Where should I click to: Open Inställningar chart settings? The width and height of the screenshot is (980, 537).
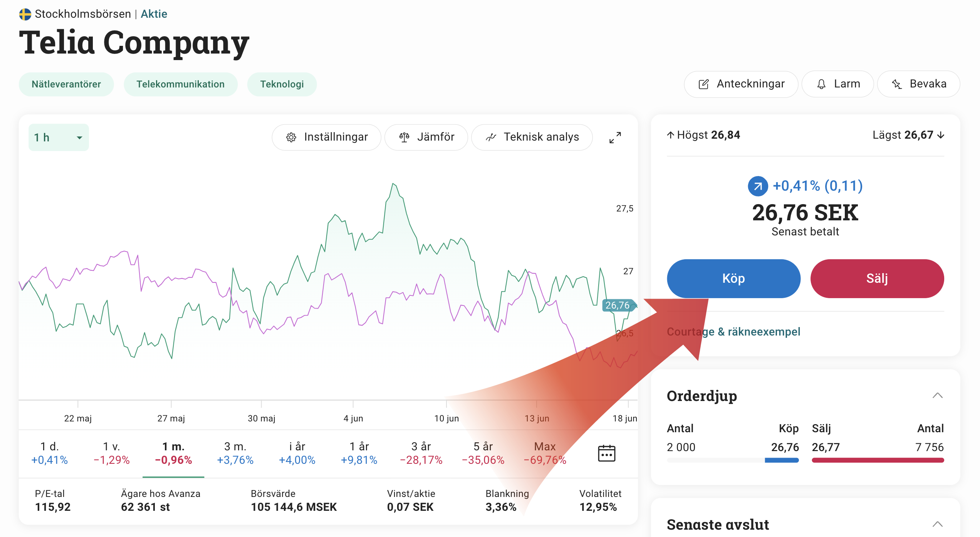[327, 137]
